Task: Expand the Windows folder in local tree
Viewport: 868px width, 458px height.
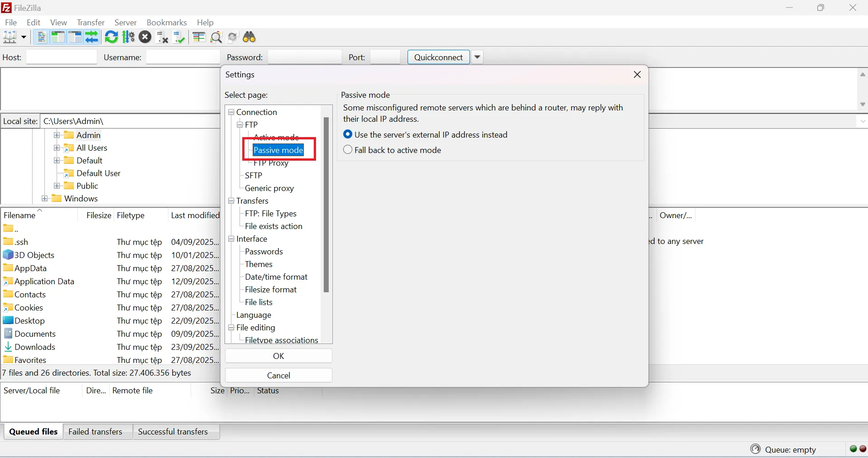Action: coord(44,199)
